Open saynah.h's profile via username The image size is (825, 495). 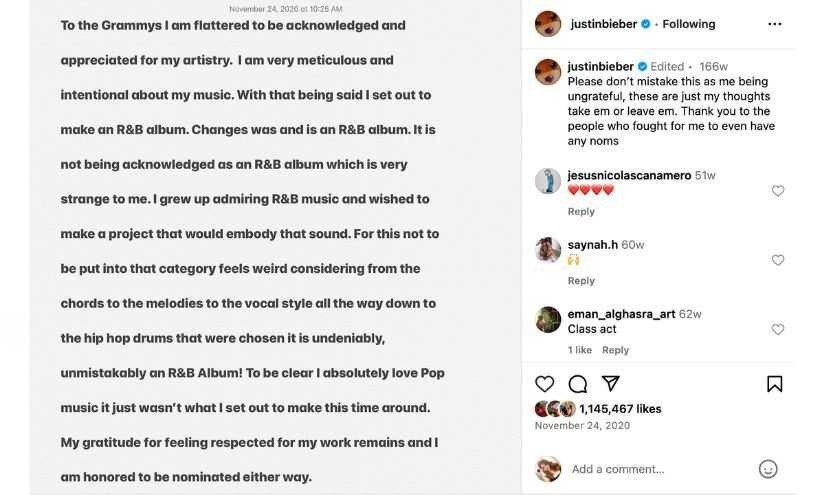pyautogui.click(x=592, y=245)
